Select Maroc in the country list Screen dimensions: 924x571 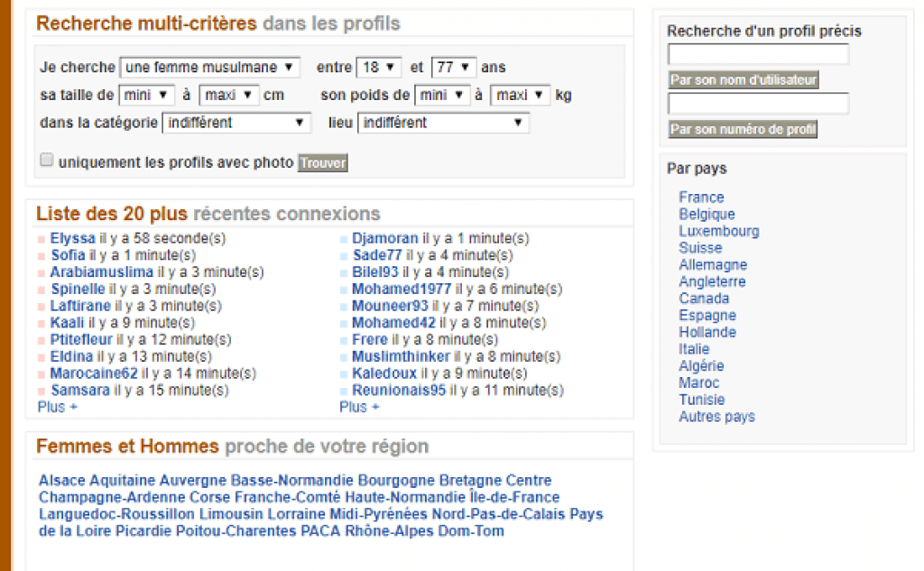(699, 382)
